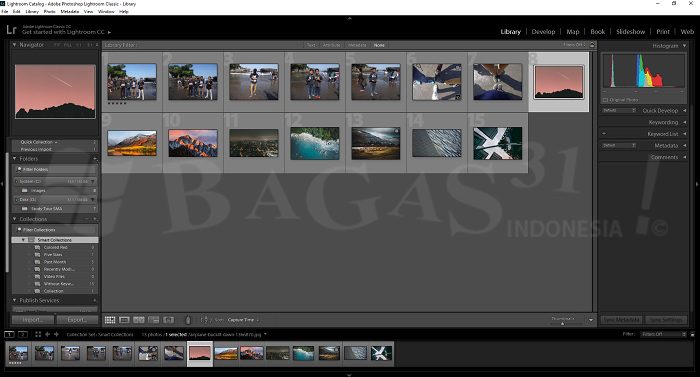Reverse sort direction with a-z icon
Viewport: 700px width, 377px height.
coord(204,320)
